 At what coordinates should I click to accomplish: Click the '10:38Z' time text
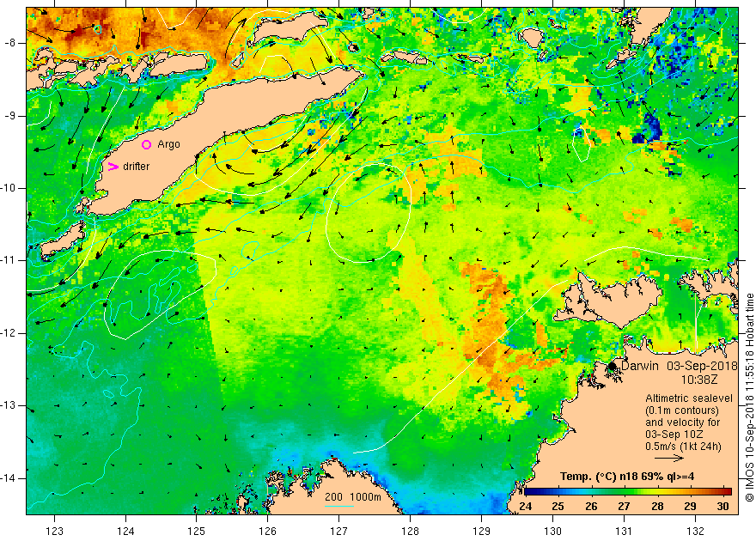pos(698,380)
